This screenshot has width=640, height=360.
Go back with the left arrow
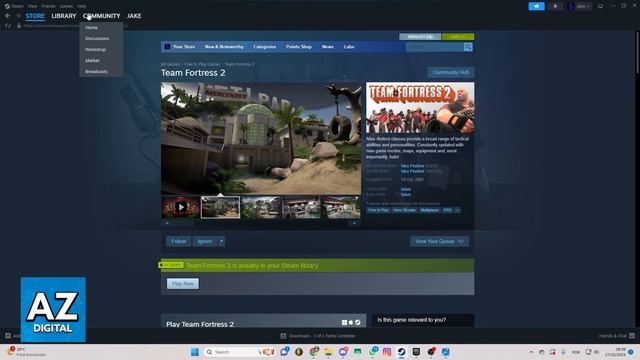click(8, 16)
